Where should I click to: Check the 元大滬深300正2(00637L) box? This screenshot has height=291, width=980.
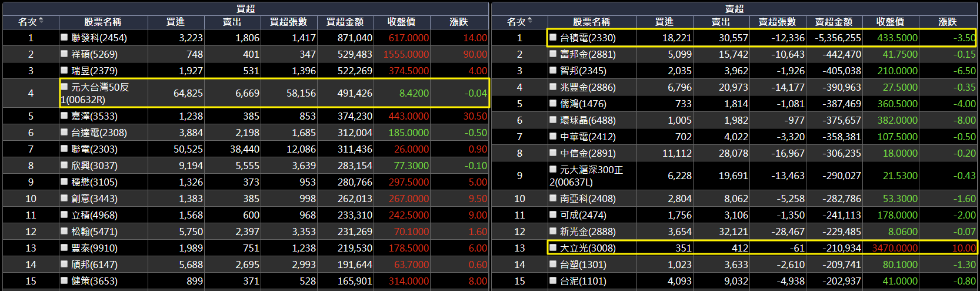point(553,169)
